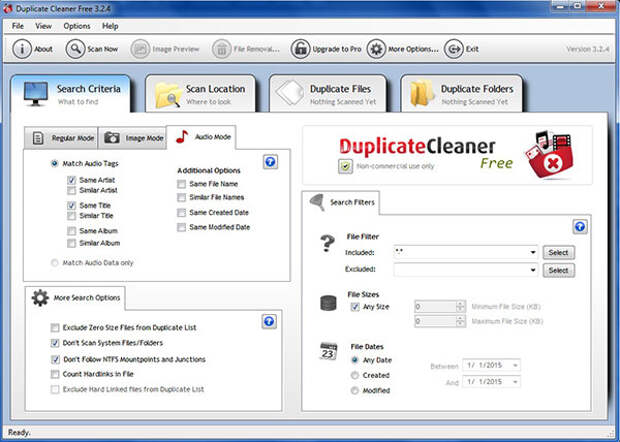
Task: Switch to the Duplicate Files tab
Action: [328, 94]
